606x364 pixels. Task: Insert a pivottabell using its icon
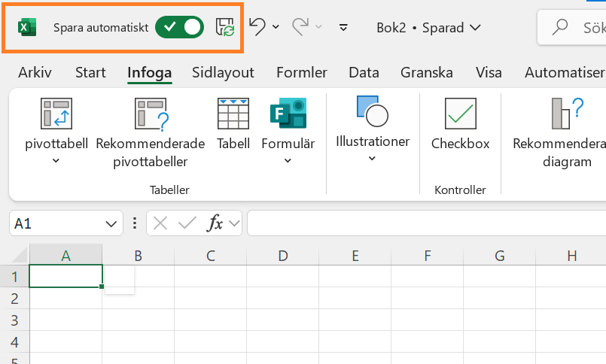[56, 114]
